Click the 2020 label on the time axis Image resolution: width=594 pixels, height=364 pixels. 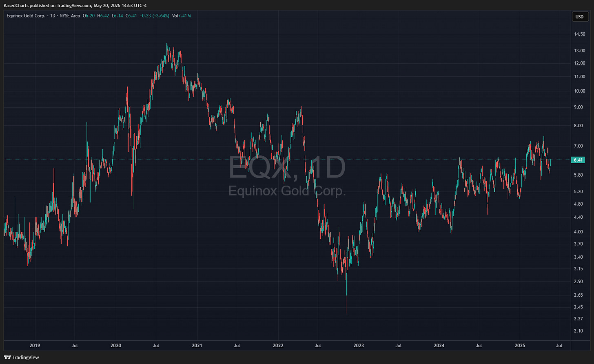(x=116, y=345)
